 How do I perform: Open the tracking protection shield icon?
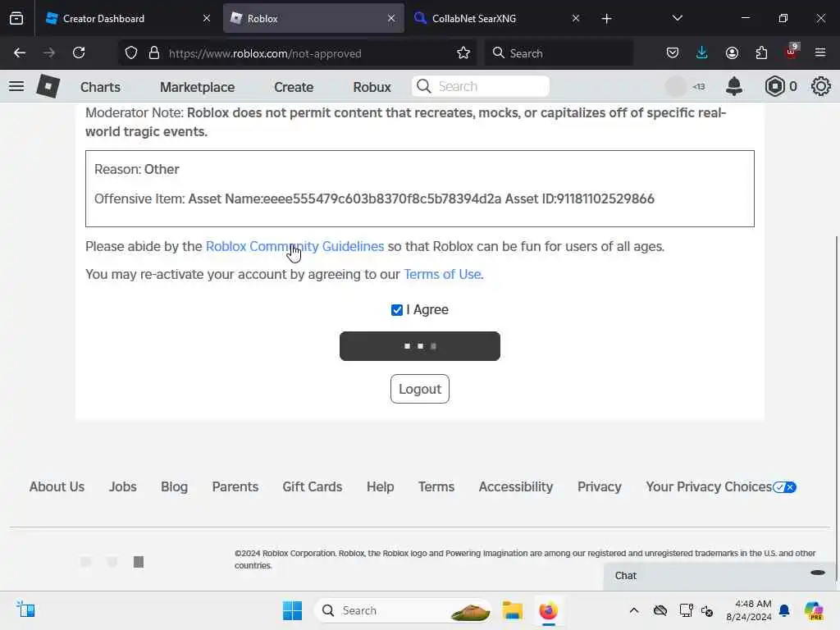tap(131, 53)
